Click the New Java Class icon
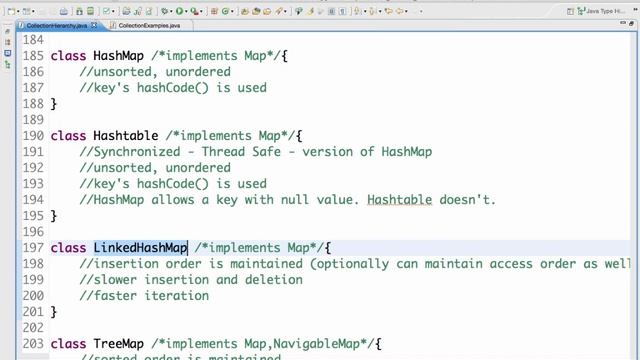This screenshot has height=360, width=640. [x=225, y=11]
